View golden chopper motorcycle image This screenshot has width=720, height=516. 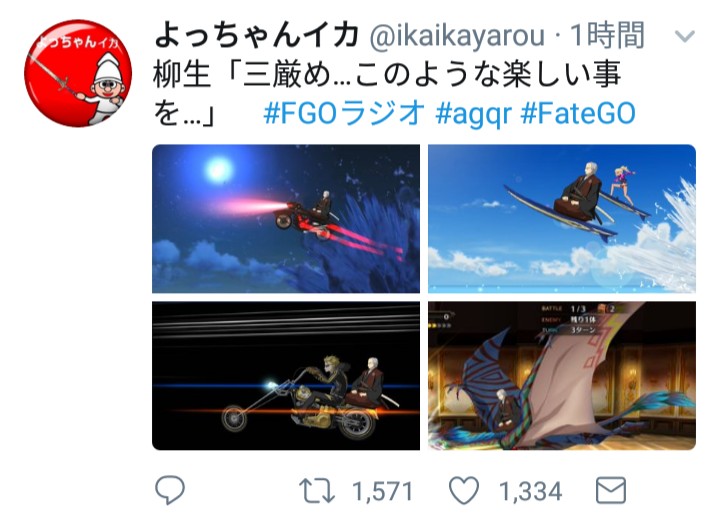pos(286,376)
